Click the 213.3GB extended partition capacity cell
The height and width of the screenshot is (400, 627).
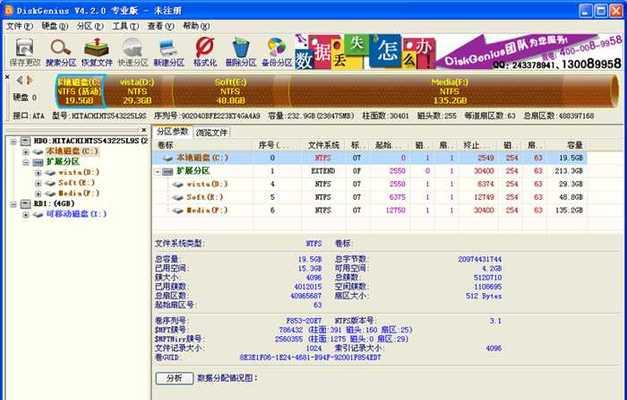tap(569, 171)
